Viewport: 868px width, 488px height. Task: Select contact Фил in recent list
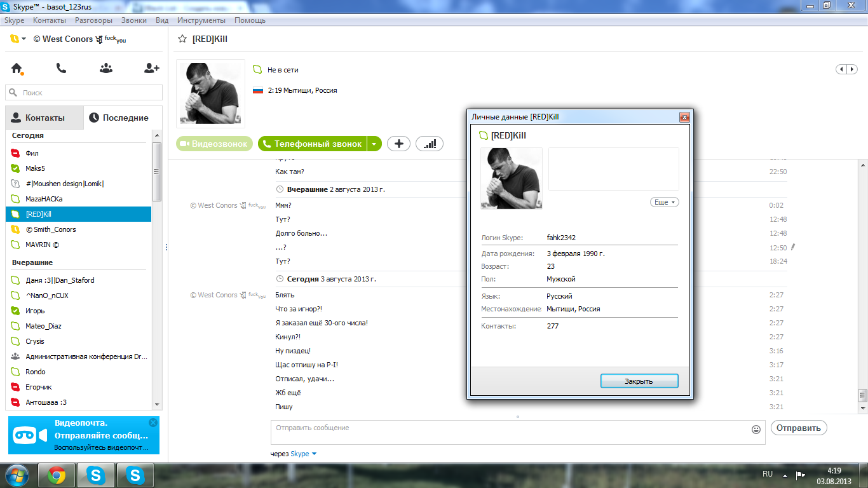click(x=79, y=153)
